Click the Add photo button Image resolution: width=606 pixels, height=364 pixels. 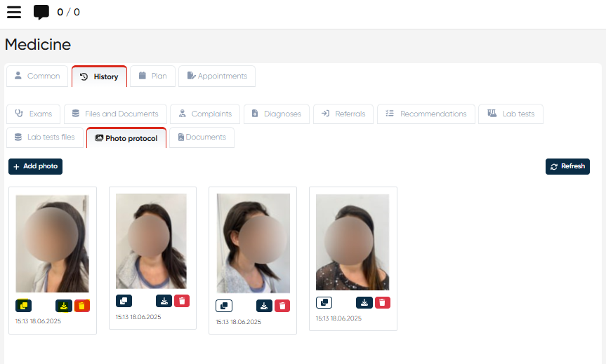(35, 167)
